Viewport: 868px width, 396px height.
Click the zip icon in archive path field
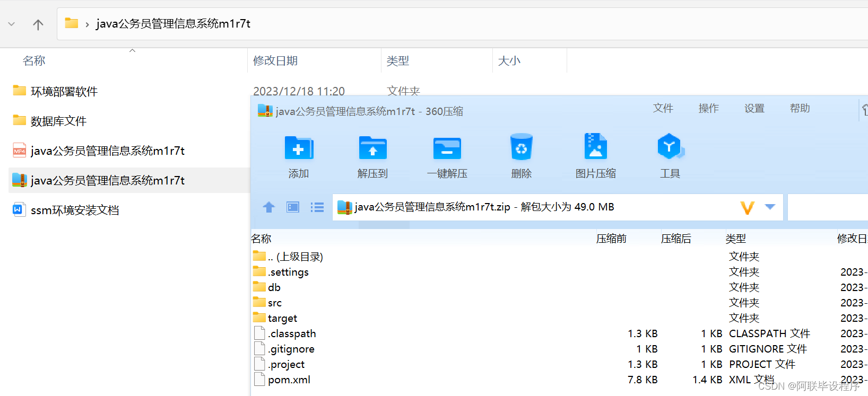point(344,207)
